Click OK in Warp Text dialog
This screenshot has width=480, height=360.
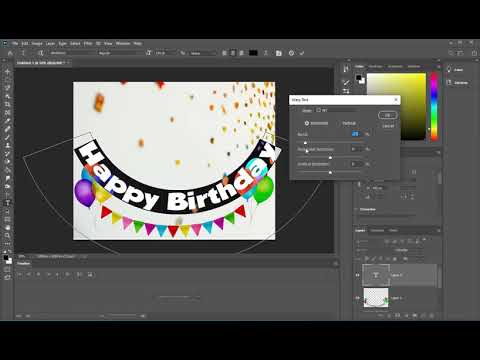coord(388,115)
